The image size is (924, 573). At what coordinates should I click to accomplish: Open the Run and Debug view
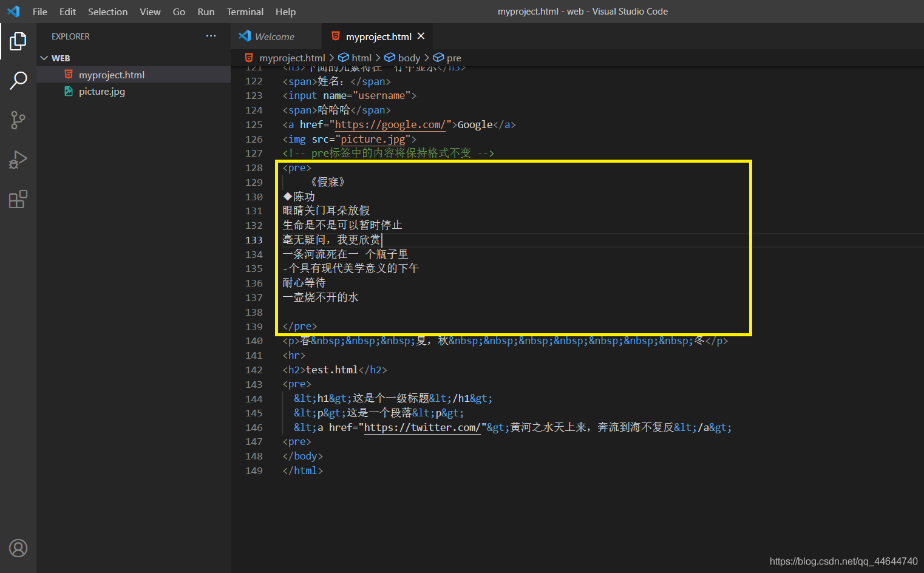tap(18, 160)
